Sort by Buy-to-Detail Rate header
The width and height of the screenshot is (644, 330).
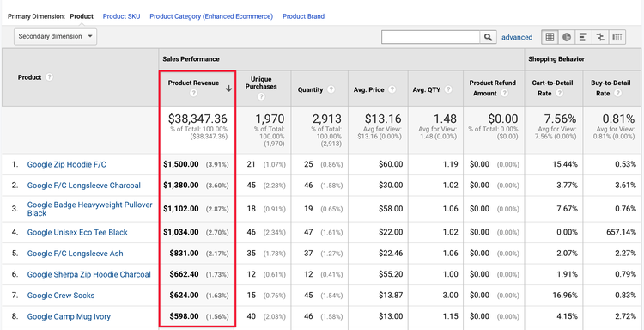tap(611, 88)
